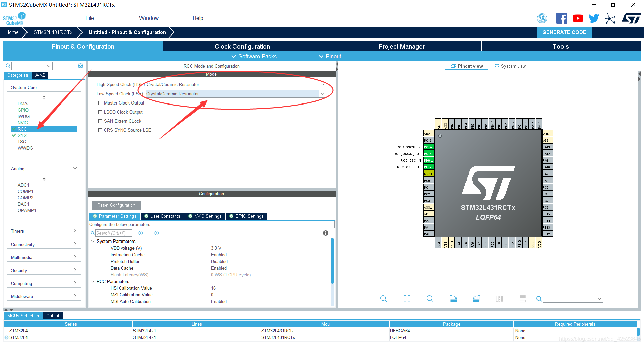Select the zoom in tool above pinout view
The width and height of the screenshot is (644, 345).
[383, 298]
